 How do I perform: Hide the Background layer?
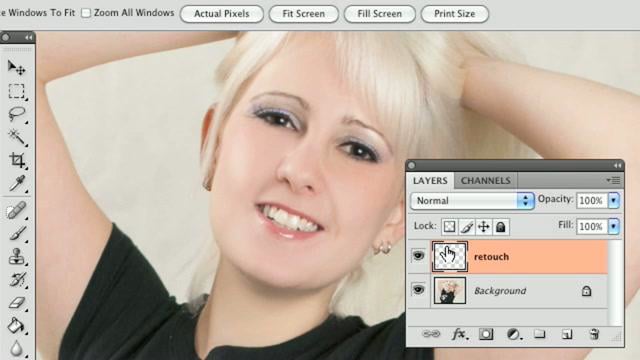[x=418, y=290]
